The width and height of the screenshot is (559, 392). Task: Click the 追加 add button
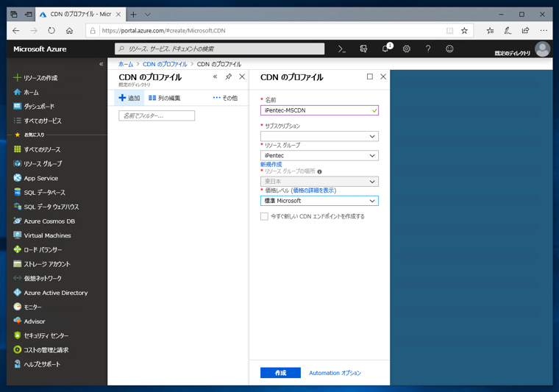[129, 98]
